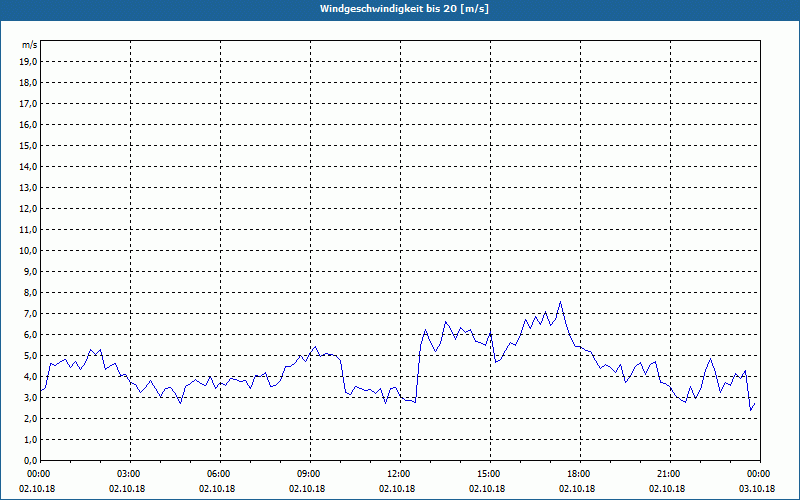Image resolution: width=800 pixels, height=500 pixels.
Task: Click the final dip before midnight on the line
Action: pyautogui.click(x=751, y=410)
